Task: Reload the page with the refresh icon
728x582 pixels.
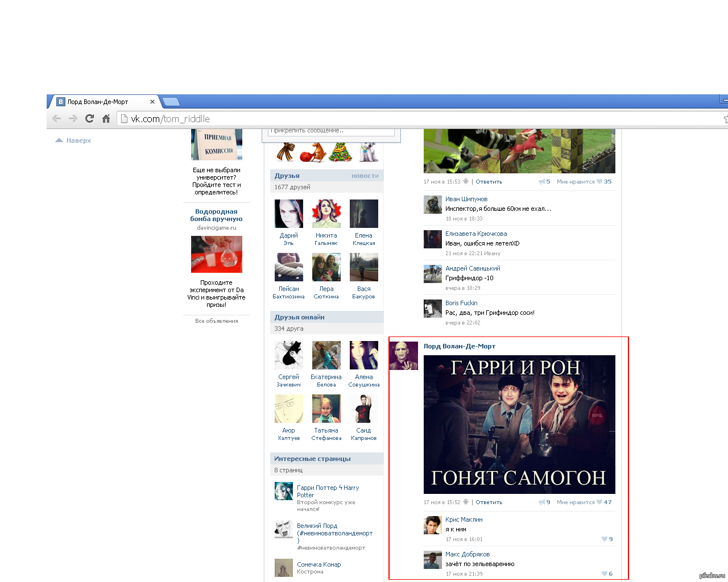Action: (89, 118)
